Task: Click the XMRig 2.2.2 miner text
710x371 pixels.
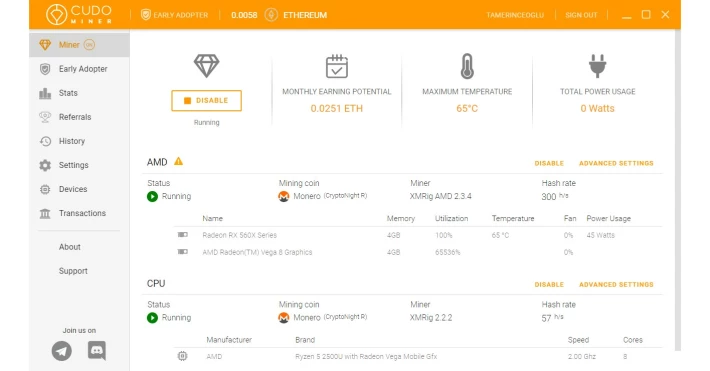Action: [431, 318]
